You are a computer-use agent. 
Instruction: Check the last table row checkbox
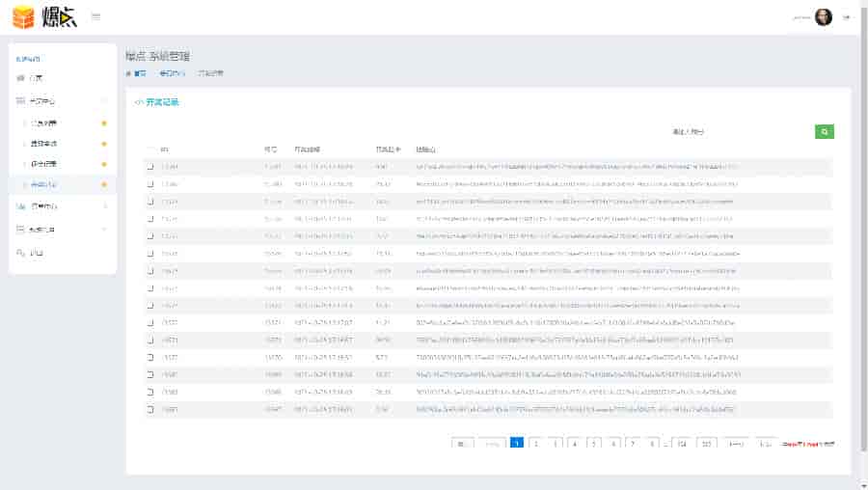tap(150, 409)
